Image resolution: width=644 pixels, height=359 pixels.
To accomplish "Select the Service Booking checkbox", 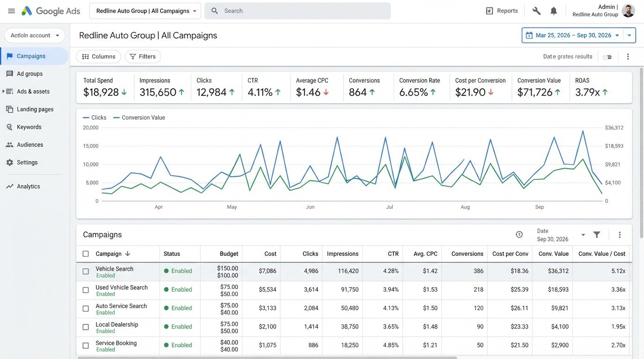I will tap(86, 346).
